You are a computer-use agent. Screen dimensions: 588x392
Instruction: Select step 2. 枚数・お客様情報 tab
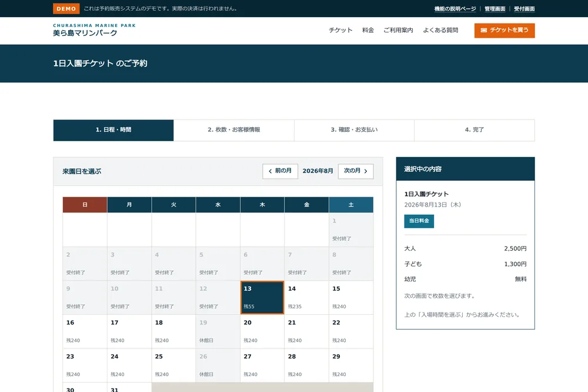coord(233,130)
